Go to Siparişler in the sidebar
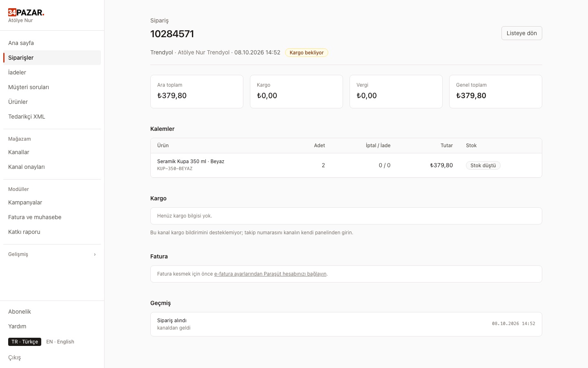 52,58
